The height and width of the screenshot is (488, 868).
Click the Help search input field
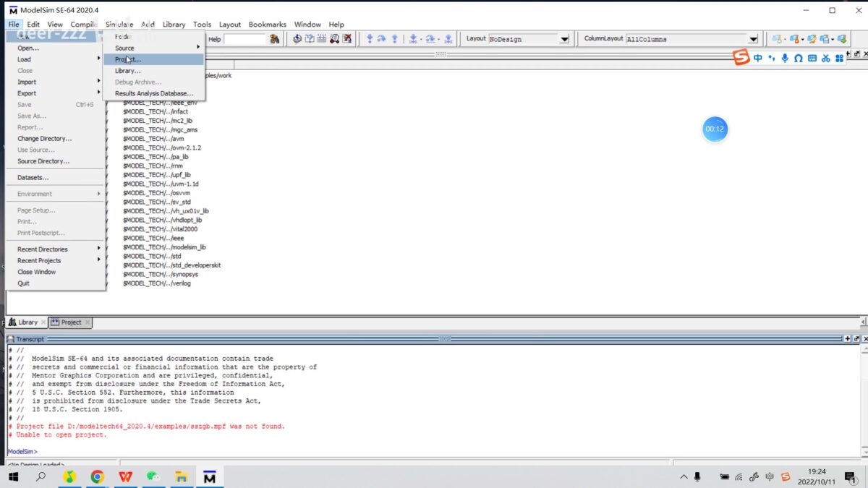245,39
